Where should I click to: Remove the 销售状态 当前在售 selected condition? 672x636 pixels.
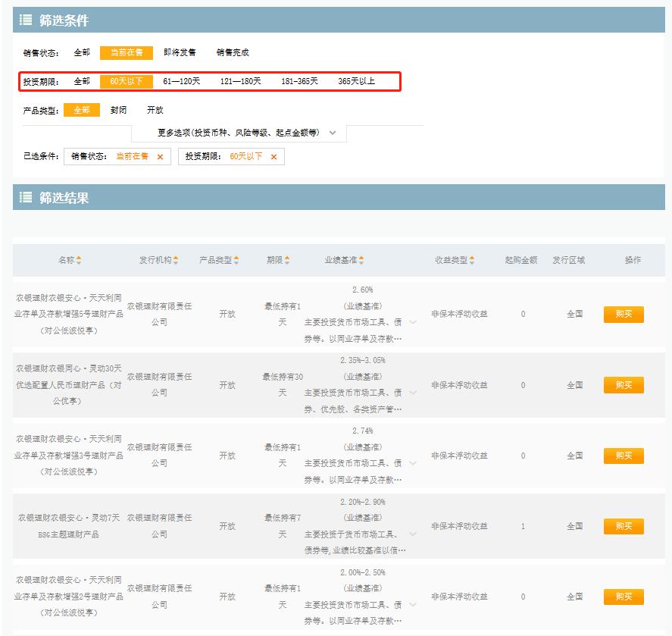tap(161, 157)
